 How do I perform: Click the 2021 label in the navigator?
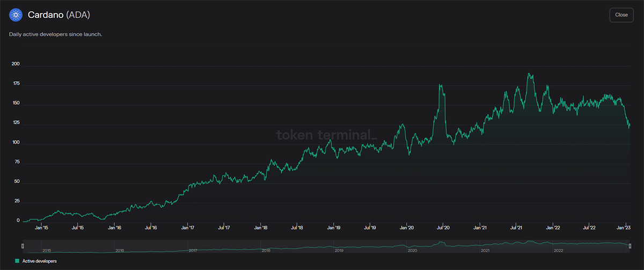[x=485, y=250]
